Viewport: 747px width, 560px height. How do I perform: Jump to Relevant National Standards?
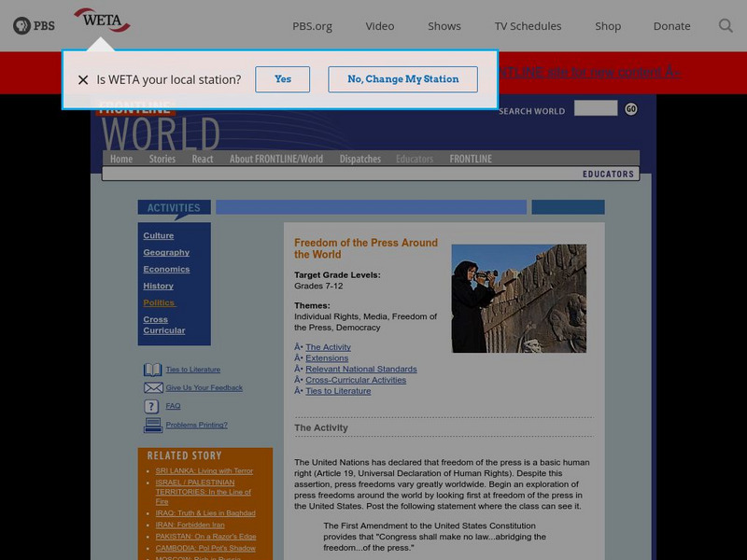(361, 369)
